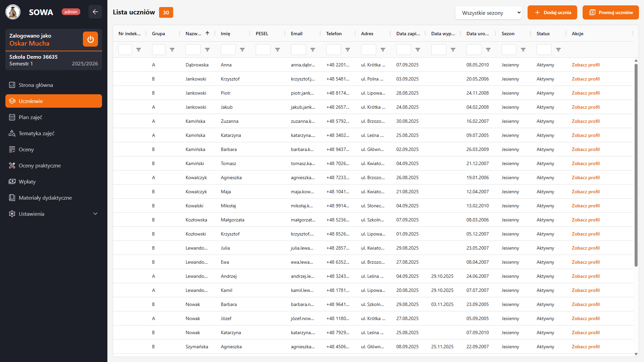This screenshot has width=644, height=362.
Task: Open filter menu for Status column
Action: tap(558, 50)
